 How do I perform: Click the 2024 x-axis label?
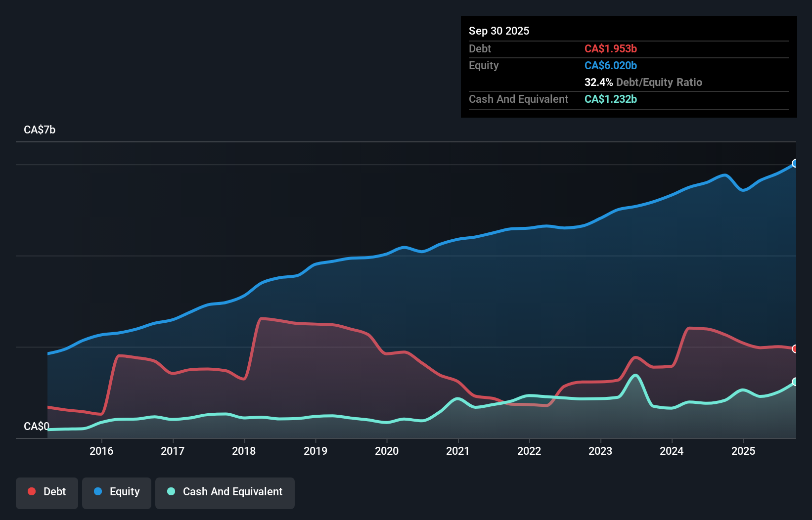coord(672,451)
